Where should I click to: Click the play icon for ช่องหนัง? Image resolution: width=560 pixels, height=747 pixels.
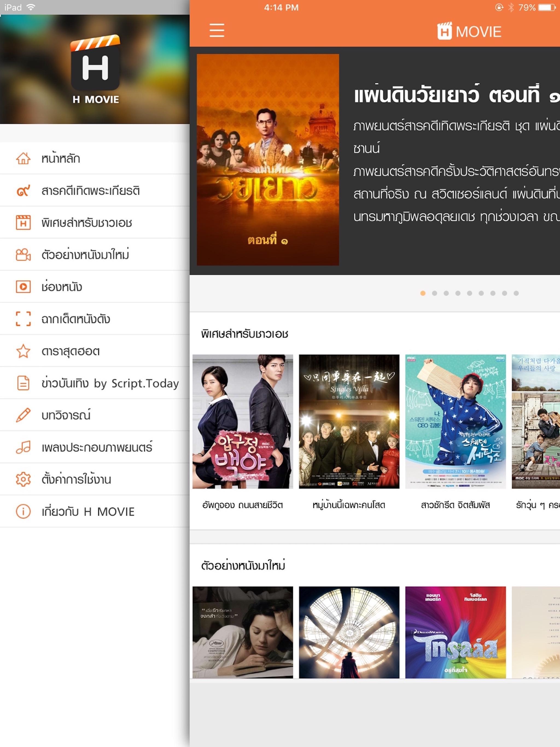pyautogui.click(x=23, y=287)
